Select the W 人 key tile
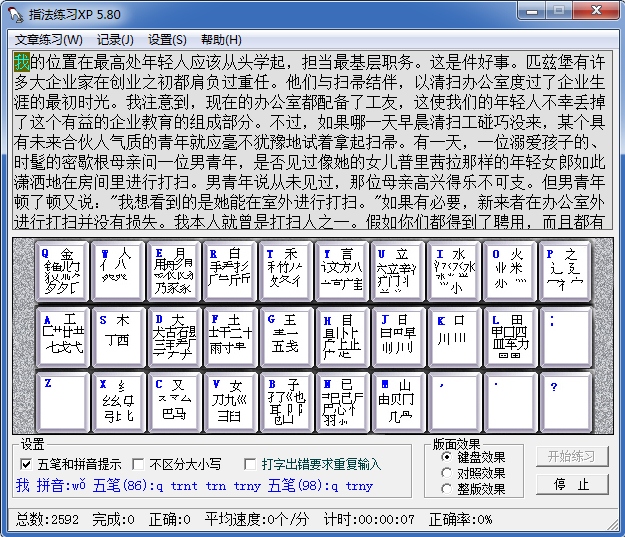Screen dimensions: 625x537 (118, 271)
